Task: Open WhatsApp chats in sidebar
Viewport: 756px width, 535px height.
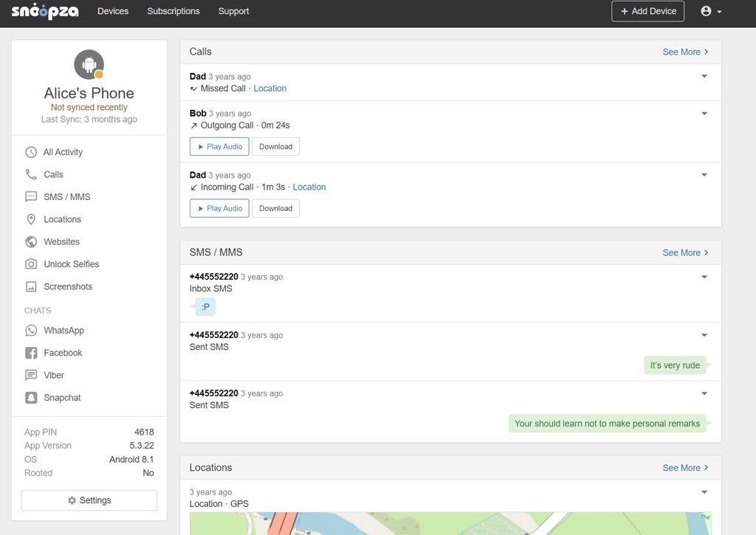Action: point(63,331)
